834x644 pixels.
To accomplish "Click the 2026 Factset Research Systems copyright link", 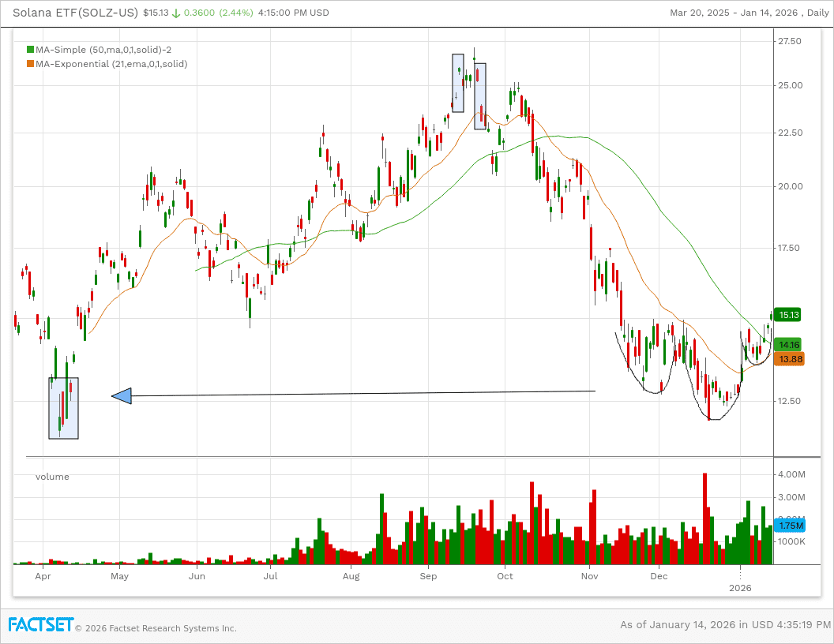I will click(x=156, y=628).
